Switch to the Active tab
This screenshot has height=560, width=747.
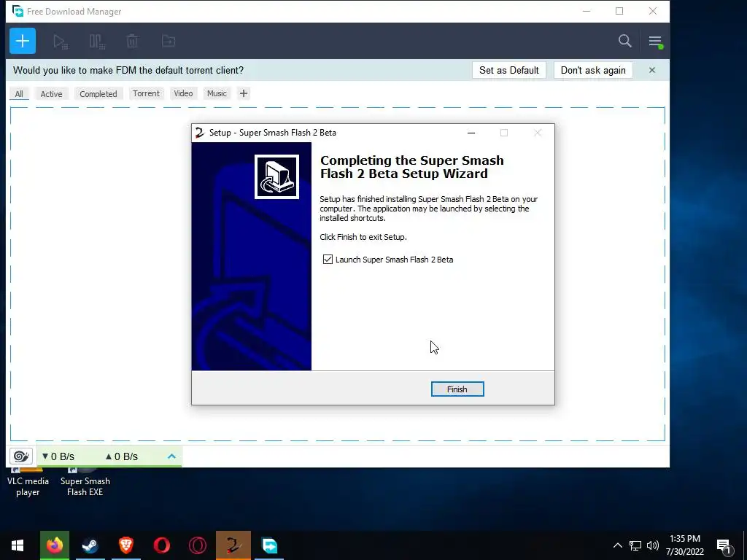(x=52, y=94)
